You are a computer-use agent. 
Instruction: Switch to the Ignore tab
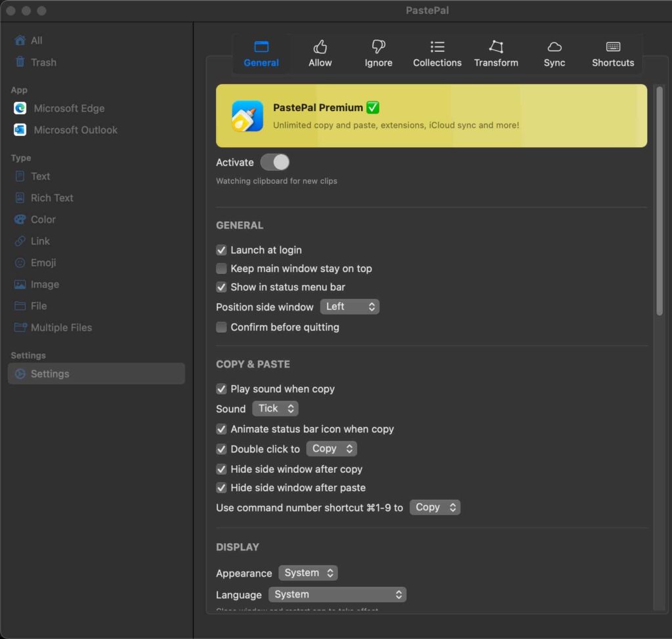coord(379,54)
